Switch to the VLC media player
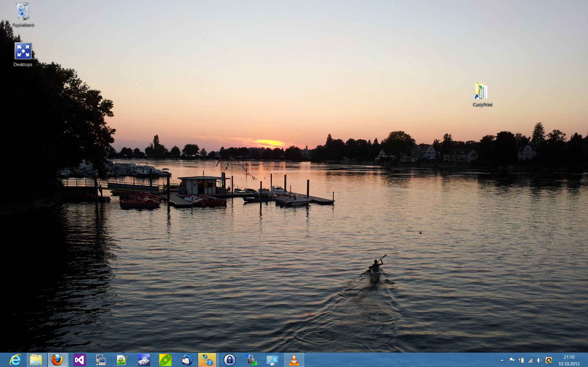This screenshot has height=367, width=588. 294,360
